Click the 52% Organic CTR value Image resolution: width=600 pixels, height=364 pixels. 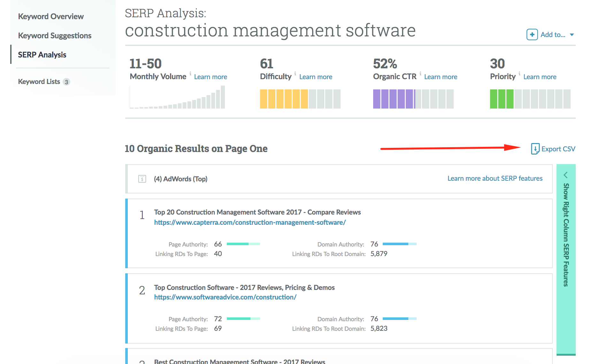click(x=385, y=64)
